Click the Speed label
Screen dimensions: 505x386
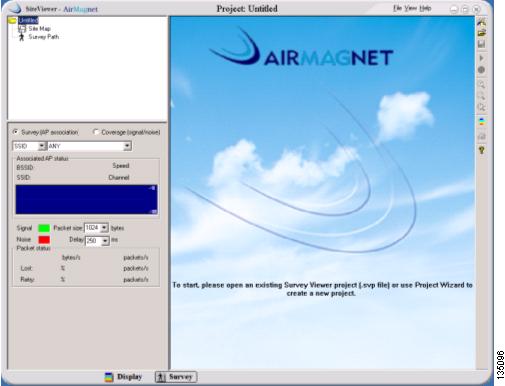121,166
